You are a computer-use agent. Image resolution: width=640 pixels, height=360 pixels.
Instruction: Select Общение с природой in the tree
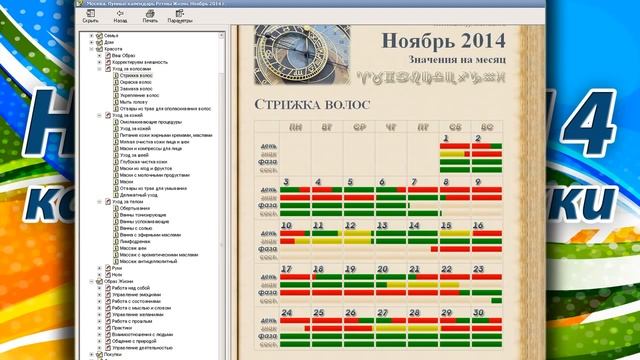pos(134,341)
